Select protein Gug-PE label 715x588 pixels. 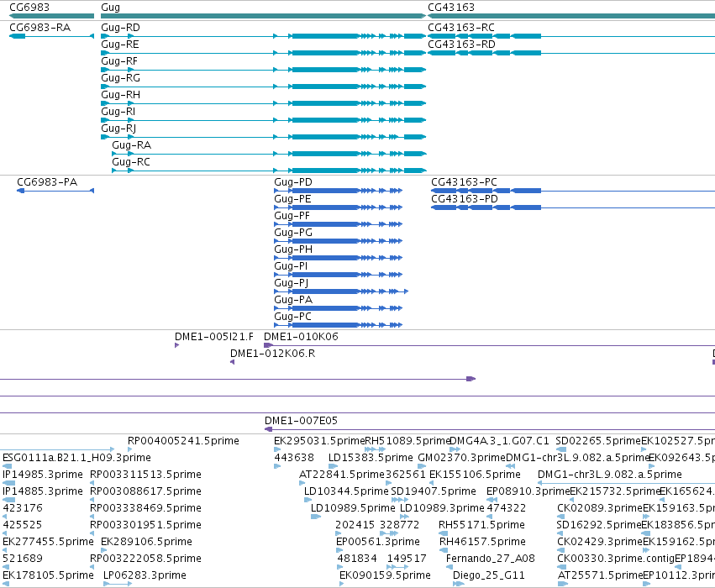[292, 199]
